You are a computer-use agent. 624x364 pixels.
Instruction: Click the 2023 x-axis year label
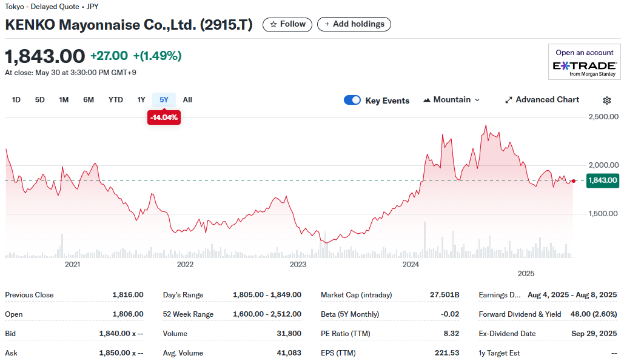(x=298, y=265)
